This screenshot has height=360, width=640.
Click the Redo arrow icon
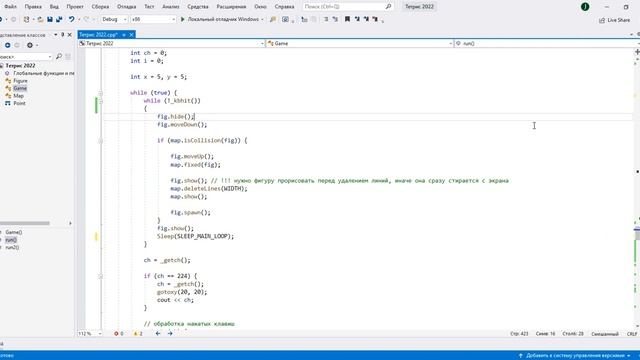[x=86, y=19]
